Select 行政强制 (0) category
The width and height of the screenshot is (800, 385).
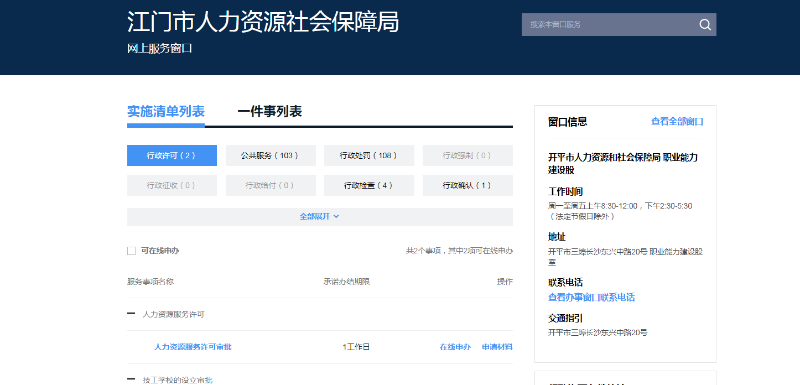click(x=467, y=156)
